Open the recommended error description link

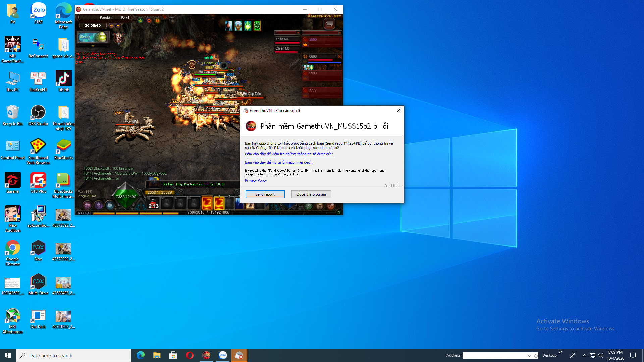(x=278, y=162)
